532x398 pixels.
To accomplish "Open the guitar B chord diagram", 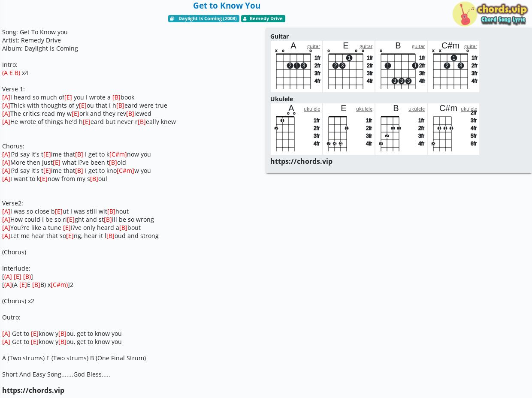I will point(401,66).
